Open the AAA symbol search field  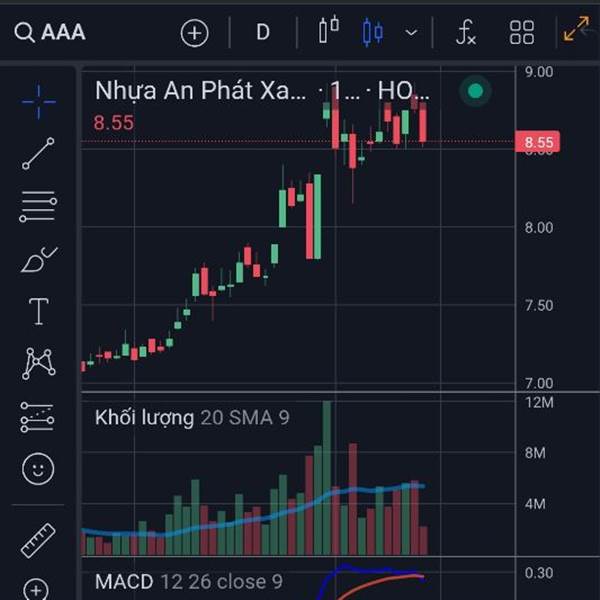tap(50, 32)
